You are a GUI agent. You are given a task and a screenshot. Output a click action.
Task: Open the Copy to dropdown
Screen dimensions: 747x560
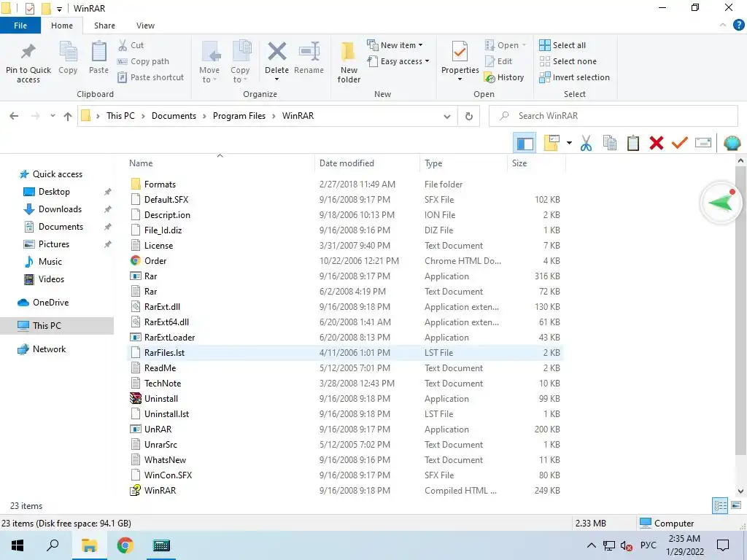click(x=240, y=63)
